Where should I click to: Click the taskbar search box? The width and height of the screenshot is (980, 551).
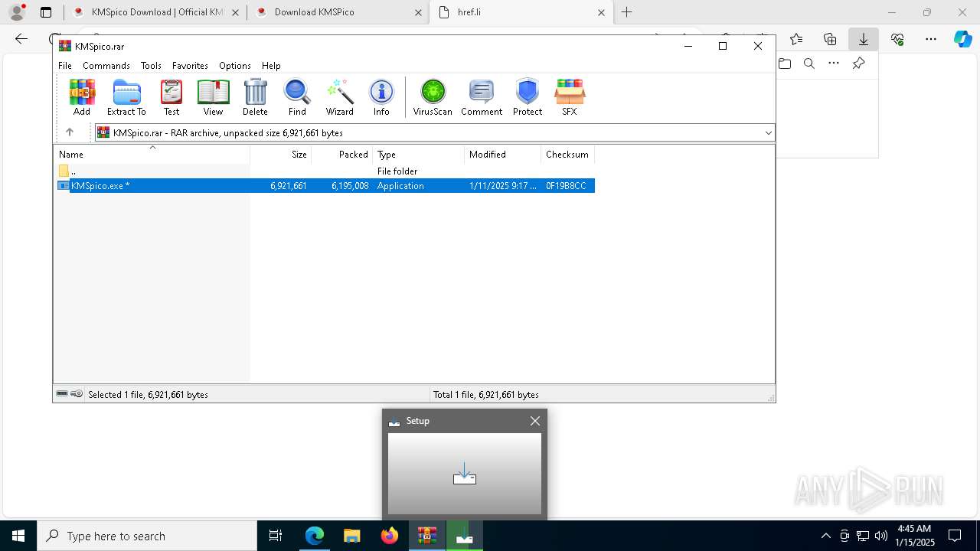(147, 536)
